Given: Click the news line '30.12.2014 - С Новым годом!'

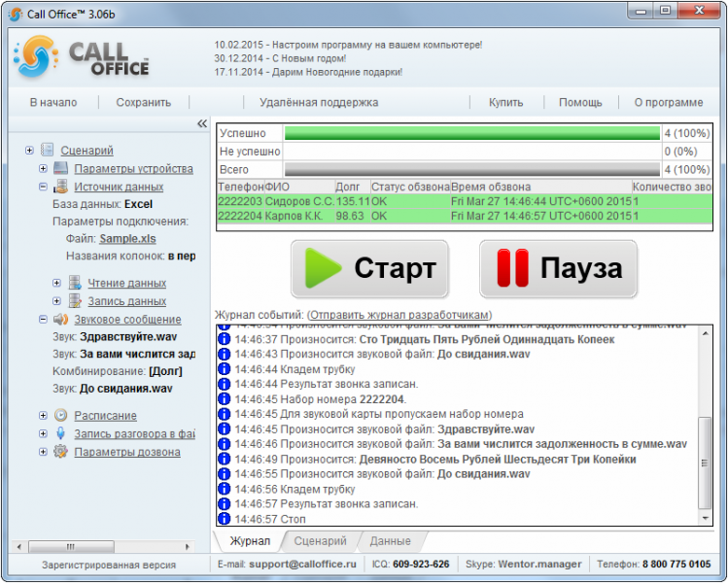Looking at the screenshot, I should 280,58.
